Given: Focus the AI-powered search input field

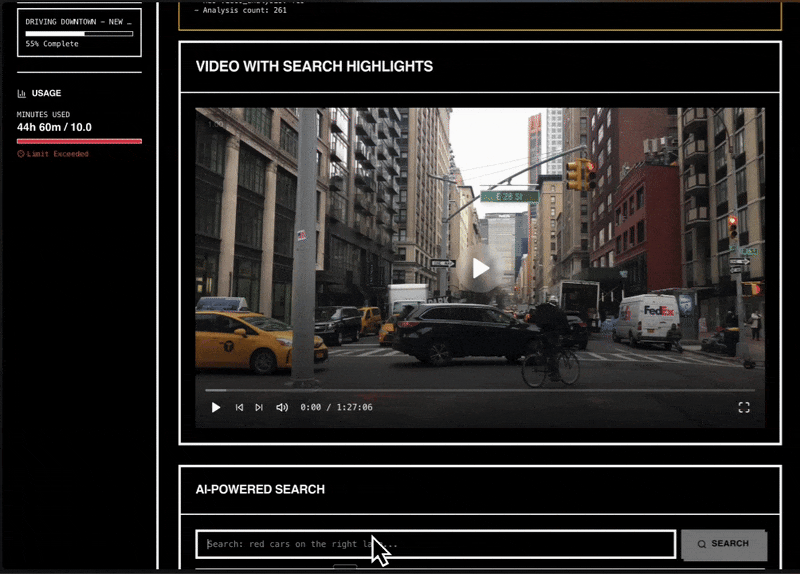Looking at the screenshot, I should (435, 544).
